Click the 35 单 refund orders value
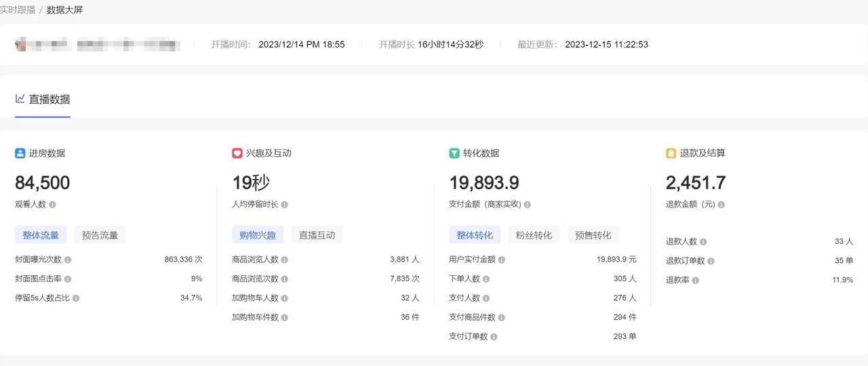This screenshot has height=366, width=868. 844,261
